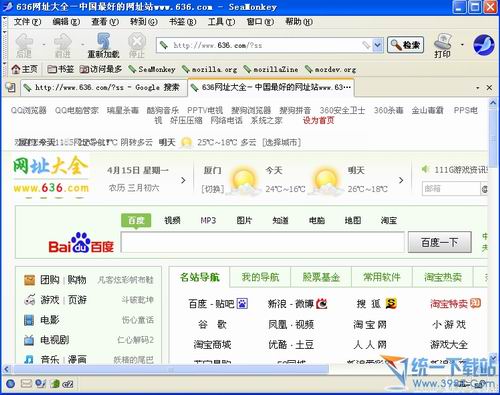Click the [切换] city switch link
This screenshot has width=500, height=395.
click(x=213, y=189)
